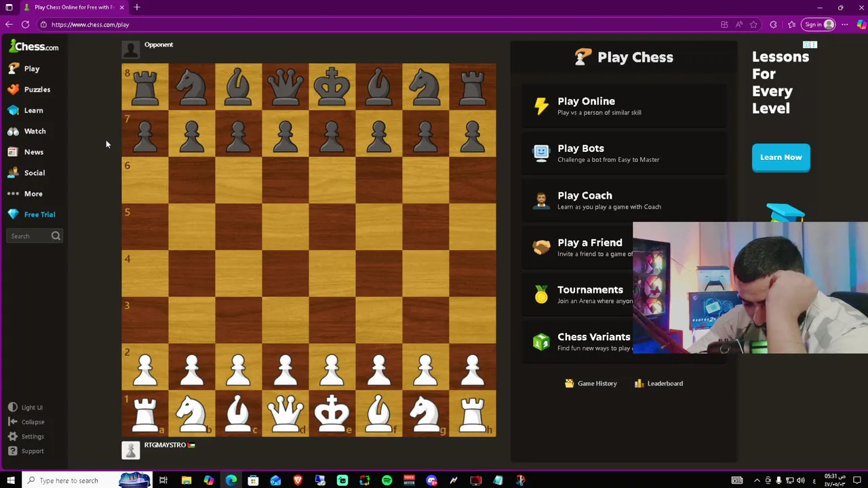The image size is (868, 488).
Task: Expand the More menu in the sidebar
Action: coord(25,194)
